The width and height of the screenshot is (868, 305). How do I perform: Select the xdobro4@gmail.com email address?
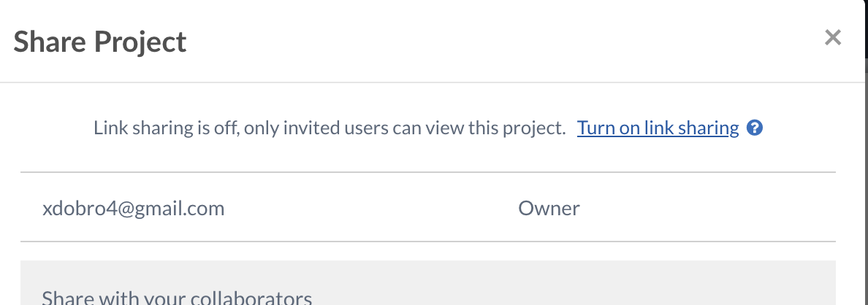(133, 209)
